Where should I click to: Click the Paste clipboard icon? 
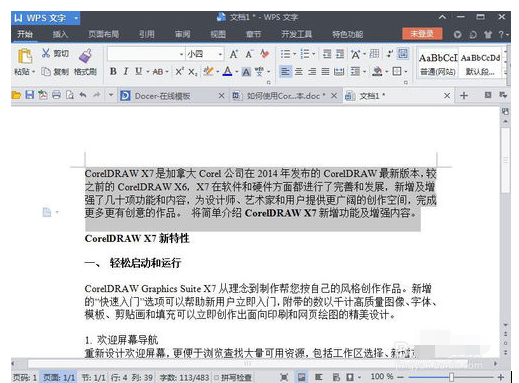tap(25, 56)
